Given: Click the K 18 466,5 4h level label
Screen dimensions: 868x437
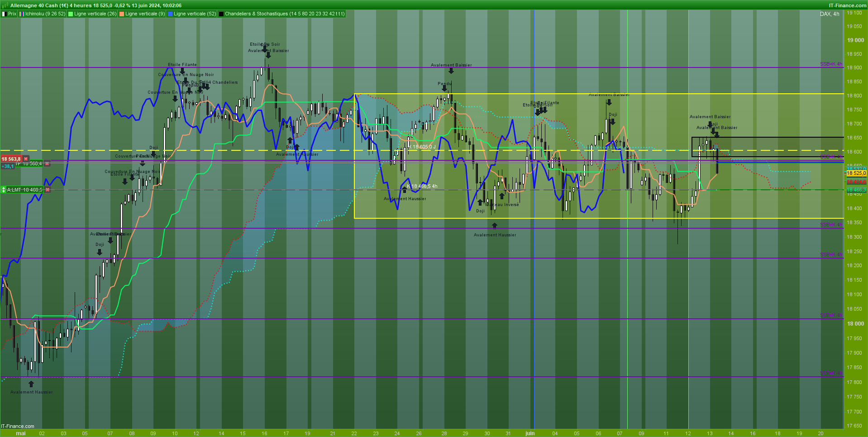Looking at the screenshot, I should click(422, 186).
